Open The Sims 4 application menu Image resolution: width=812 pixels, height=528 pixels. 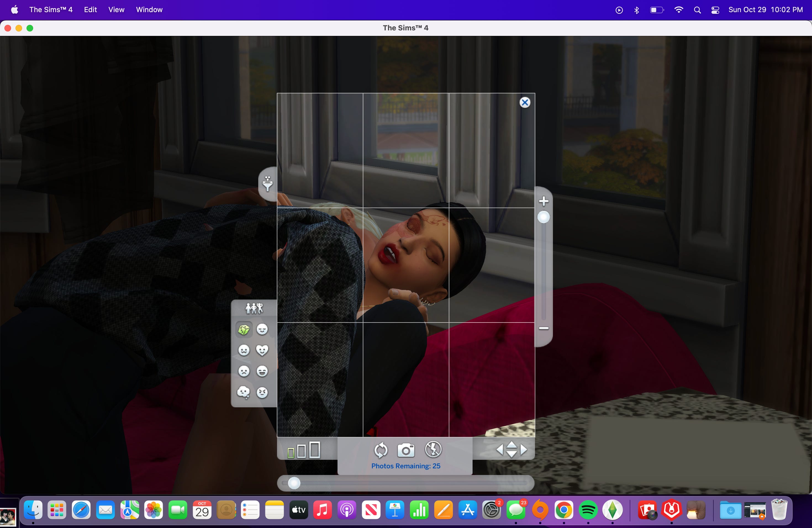pyautogui.click(x=51, y=10)
